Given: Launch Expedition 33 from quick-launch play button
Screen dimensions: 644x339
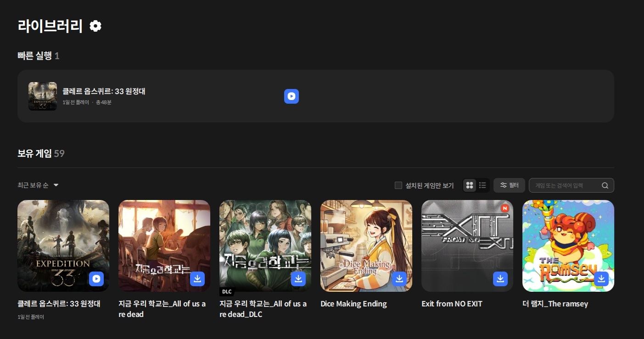Looking at the screenshot, I should tap(291, 96).
